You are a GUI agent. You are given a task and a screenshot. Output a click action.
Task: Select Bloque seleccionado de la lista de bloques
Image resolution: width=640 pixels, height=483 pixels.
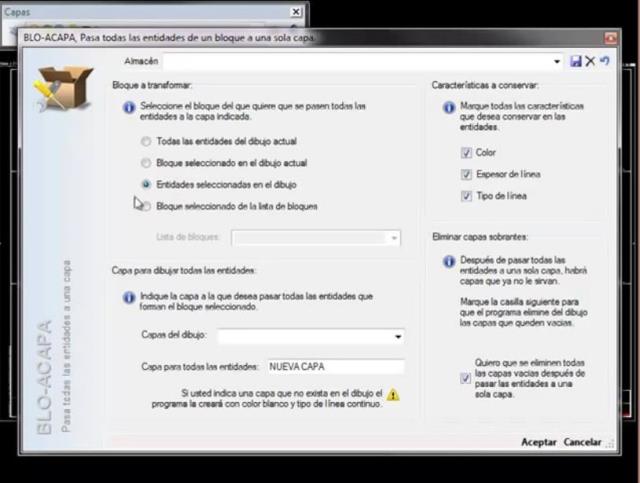click(146, 206)
